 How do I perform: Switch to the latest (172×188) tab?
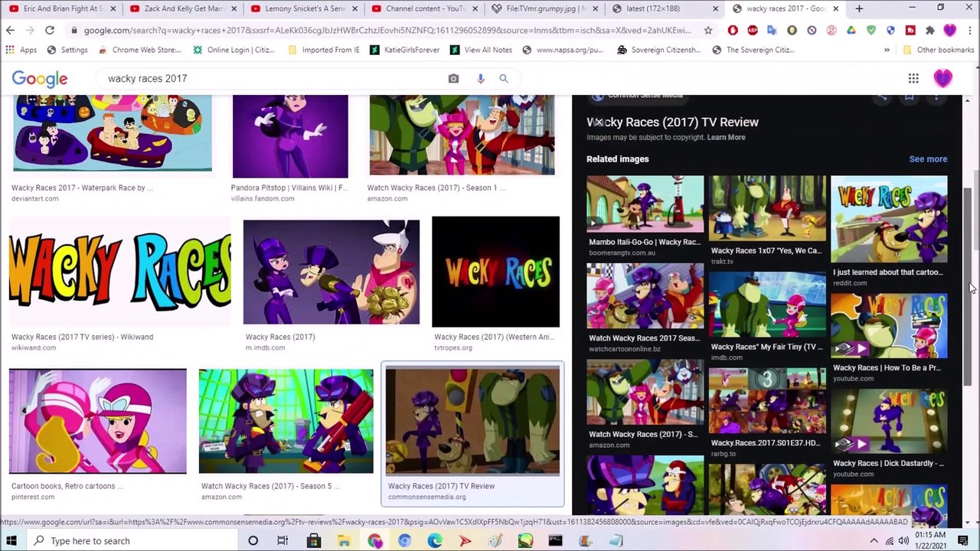coord(664,8)
